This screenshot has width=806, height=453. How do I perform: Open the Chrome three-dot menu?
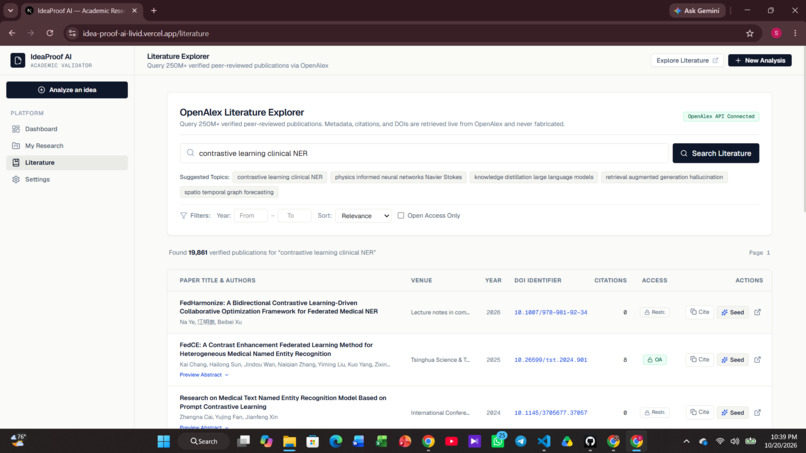click(x=795, y=33)
